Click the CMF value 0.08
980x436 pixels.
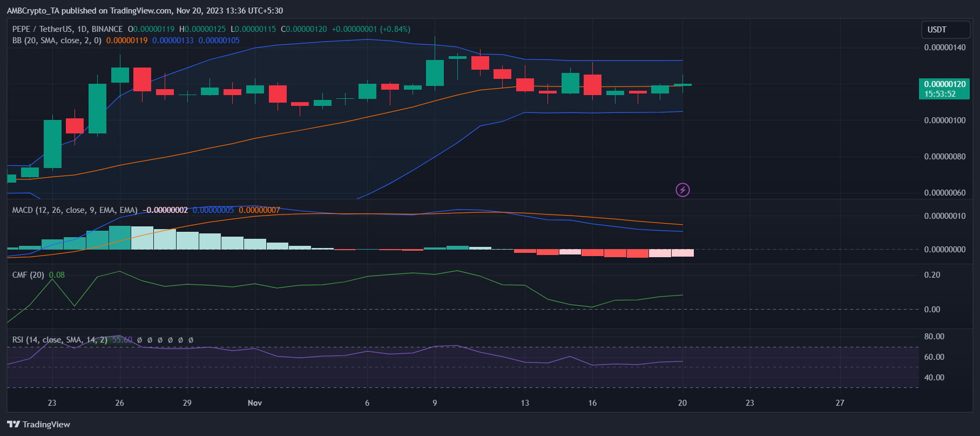(57, 275)
